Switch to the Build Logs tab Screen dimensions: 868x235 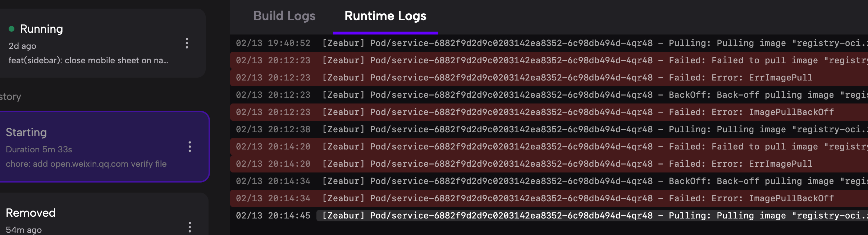284,16
